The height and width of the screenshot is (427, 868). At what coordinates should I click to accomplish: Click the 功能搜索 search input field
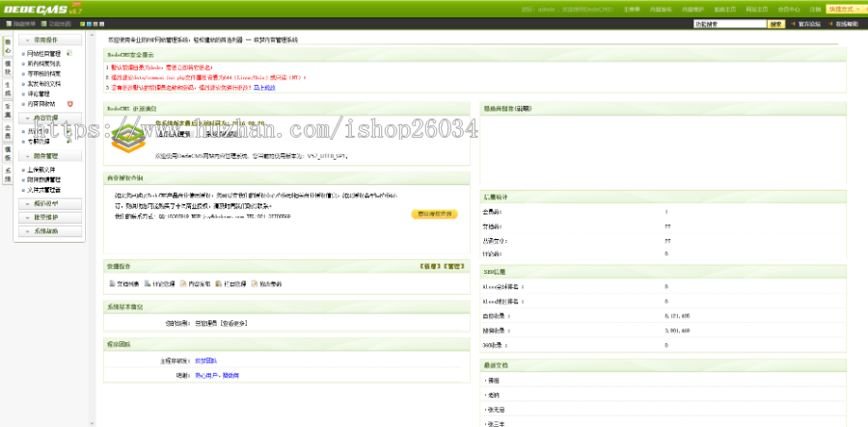[x=730, y=24]
